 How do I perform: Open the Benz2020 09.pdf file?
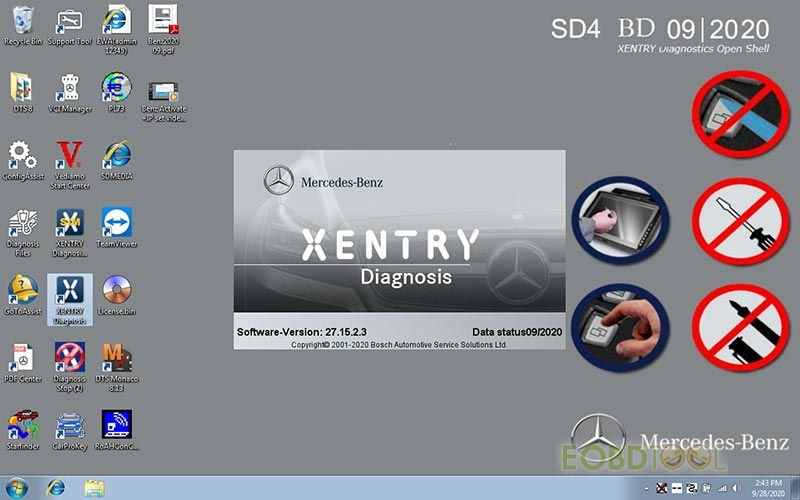[163, 30]
